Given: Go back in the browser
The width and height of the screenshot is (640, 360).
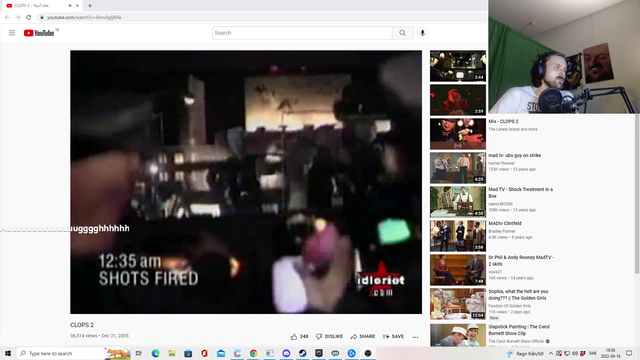Looking at the screenshot, I should (7, 17).
